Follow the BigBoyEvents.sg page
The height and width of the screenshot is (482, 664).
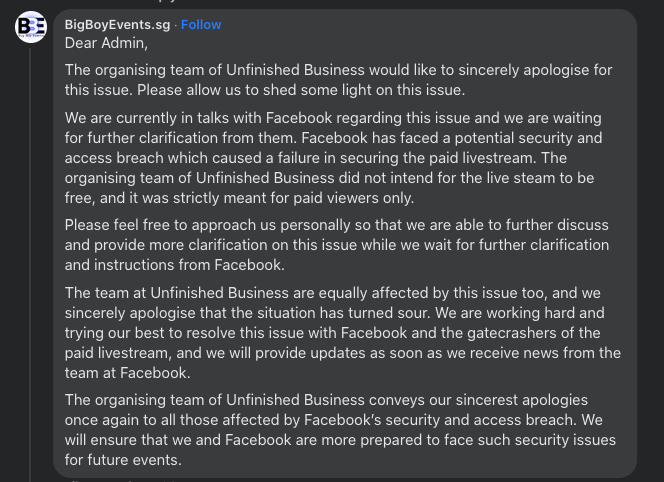[201, 25]
